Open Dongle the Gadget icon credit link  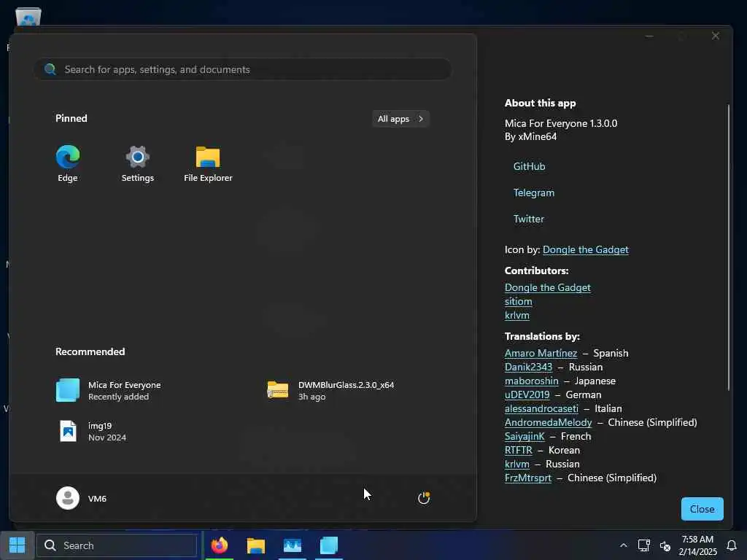point(586,249)
